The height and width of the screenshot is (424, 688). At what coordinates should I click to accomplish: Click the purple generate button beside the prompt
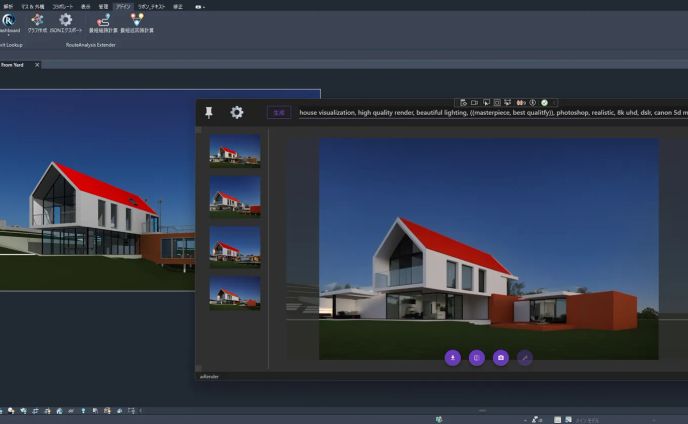[279, 112]
